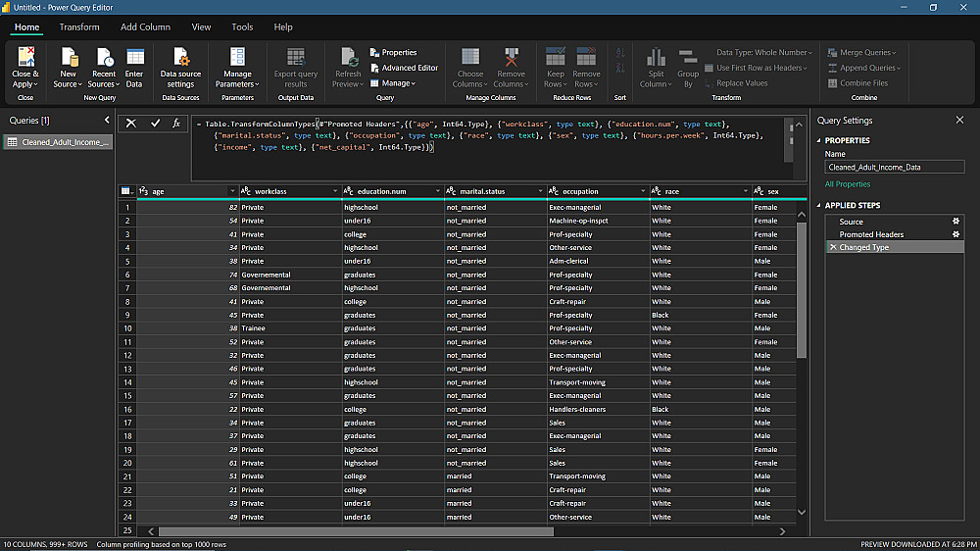The height and width of the screenshot is (551, 980).
Task: Switch to the Transform tab
Action: pos(79,27)
